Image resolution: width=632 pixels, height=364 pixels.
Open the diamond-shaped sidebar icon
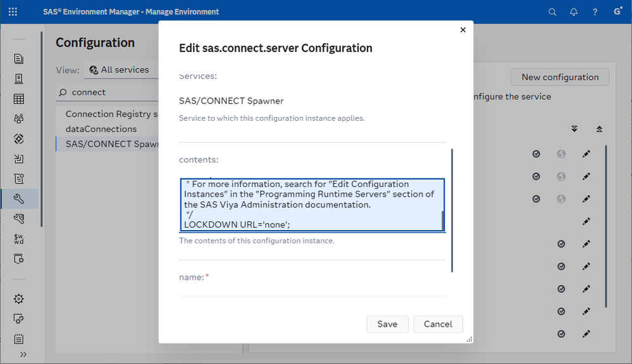(18, 139)
